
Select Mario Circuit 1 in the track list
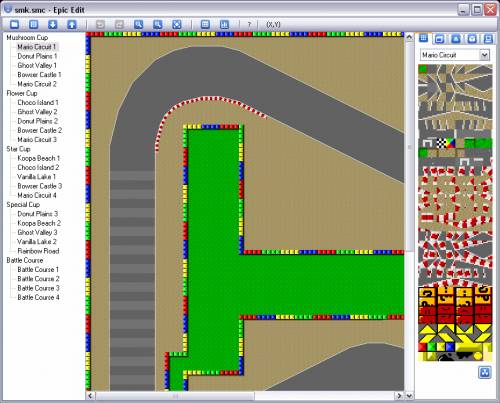pyautogui.click(x=36, y=47)
